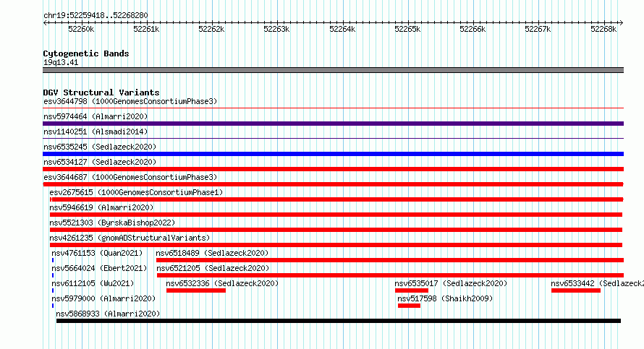Click the red esv2675615 variant bar
644x349 pixels.
pyautogui.click(x=336, y=199)
